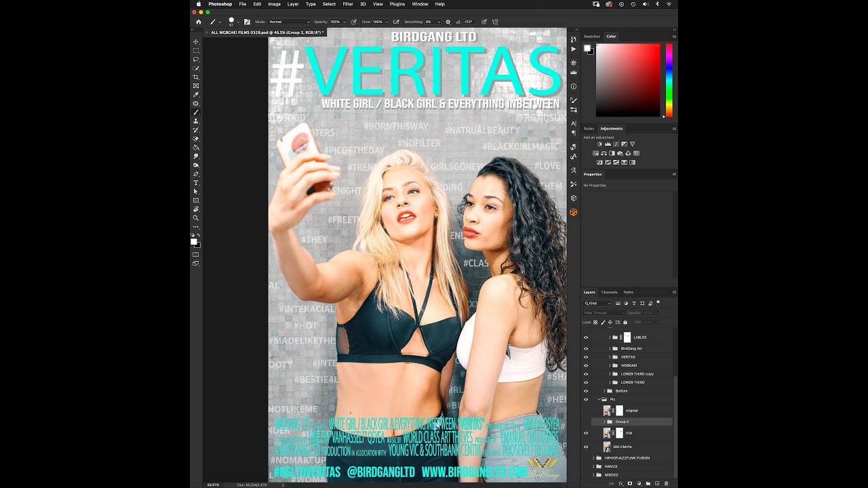Viewport: 868px width, 488px height.
Task: Expand the HIPHOPJAZZFUNK FUSION group
Action: (593, 457)
